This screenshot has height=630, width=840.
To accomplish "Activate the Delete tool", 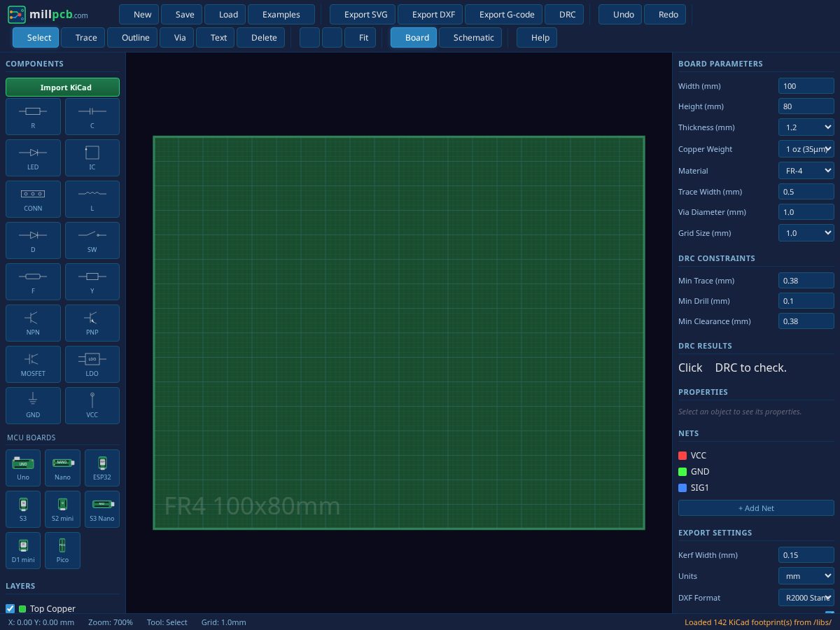I will click(x=261, y=38).
